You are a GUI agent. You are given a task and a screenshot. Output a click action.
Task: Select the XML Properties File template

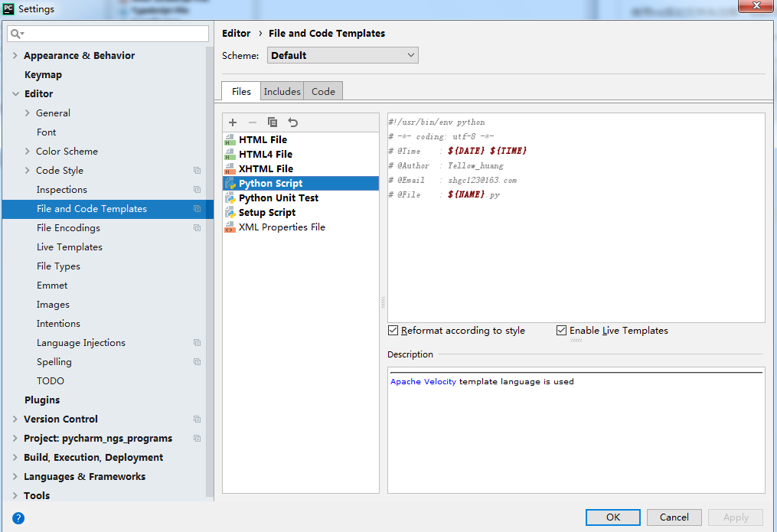(301, 227)
